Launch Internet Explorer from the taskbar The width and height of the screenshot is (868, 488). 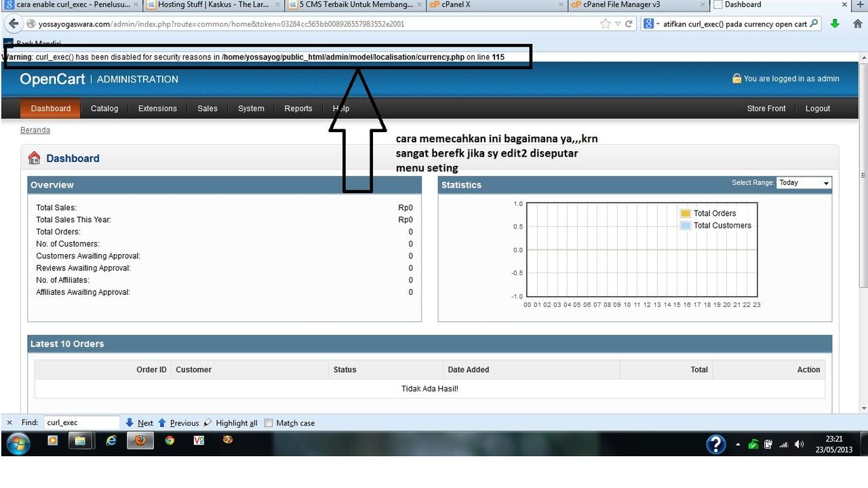coord(111,441)
